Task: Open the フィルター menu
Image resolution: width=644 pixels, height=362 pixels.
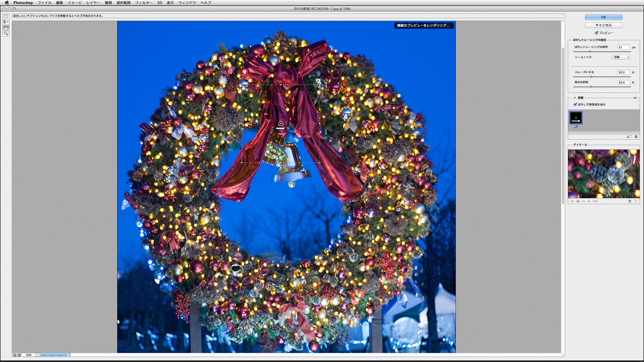Action: 144,3
